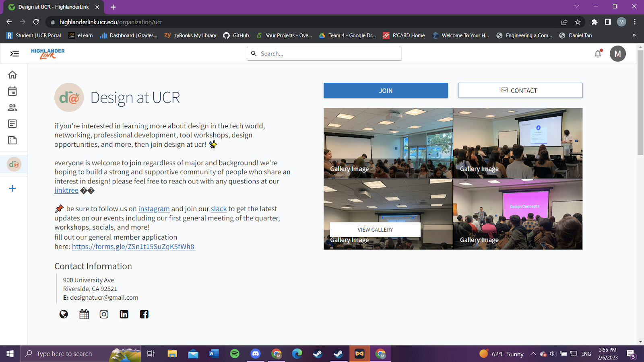Bookmark this page with star icon
The width and height of the screenshot is (644, 362).
[x=578, y=22]
